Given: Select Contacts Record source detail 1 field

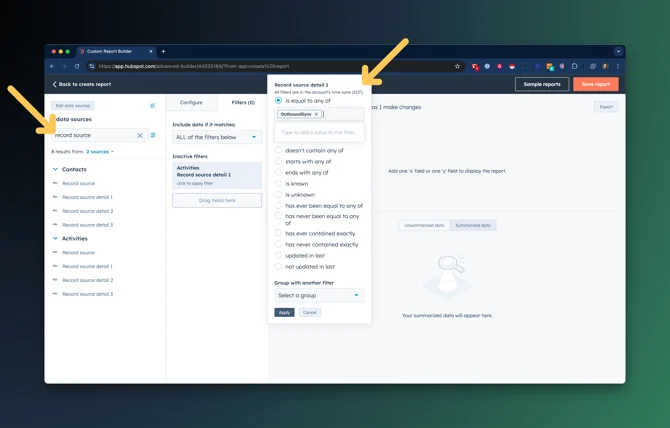Looking at the screenshot, I should pyautogui.click(x=87, y=197).
